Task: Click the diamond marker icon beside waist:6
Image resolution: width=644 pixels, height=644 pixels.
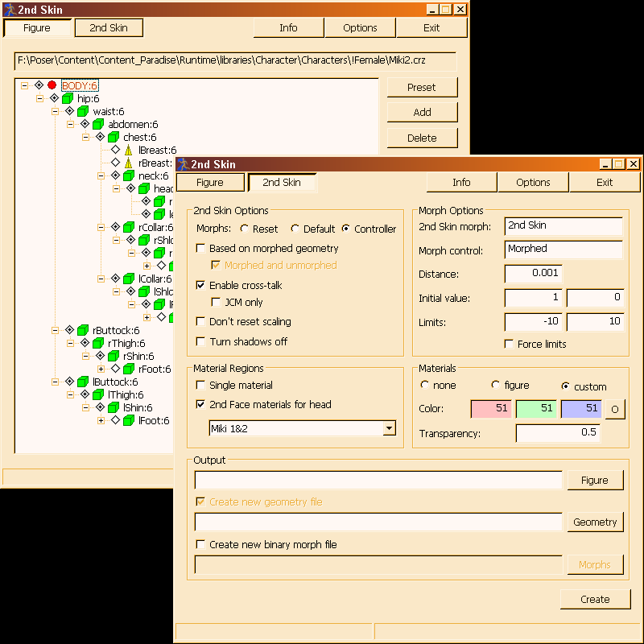Action: point(69,111)
